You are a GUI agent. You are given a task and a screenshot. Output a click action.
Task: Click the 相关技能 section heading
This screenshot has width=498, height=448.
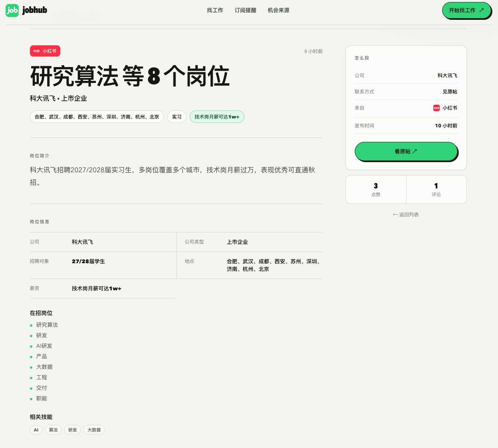pos(41,417)
